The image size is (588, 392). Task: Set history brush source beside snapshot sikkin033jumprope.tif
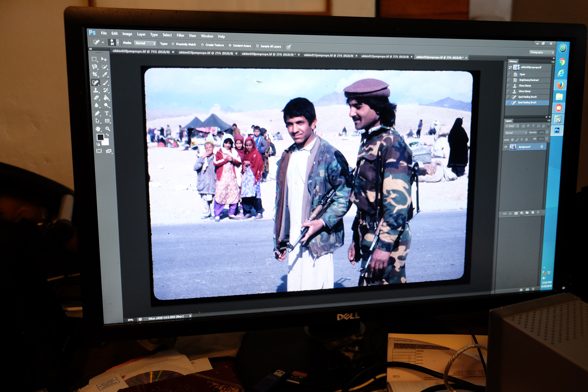pyautogui.click(x=510, y=68)
